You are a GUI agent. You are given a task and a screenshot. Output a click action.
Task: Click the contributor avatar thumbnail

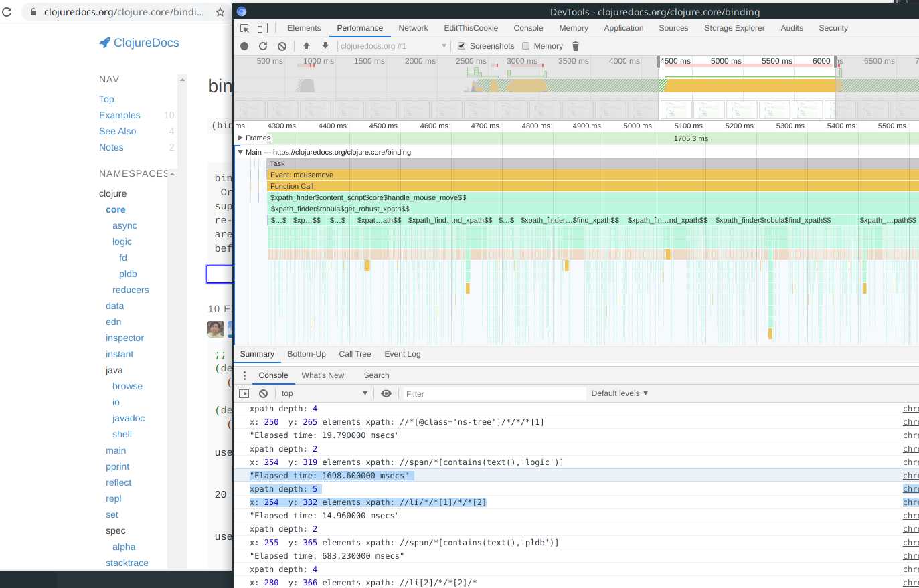216,329
